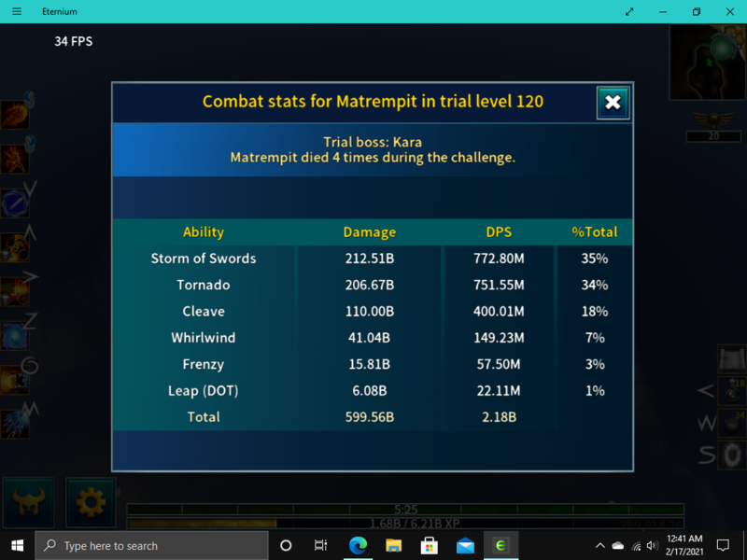Open File Explorer from the taskbar
Screen dimensions: 747x560
coord(393,546)
